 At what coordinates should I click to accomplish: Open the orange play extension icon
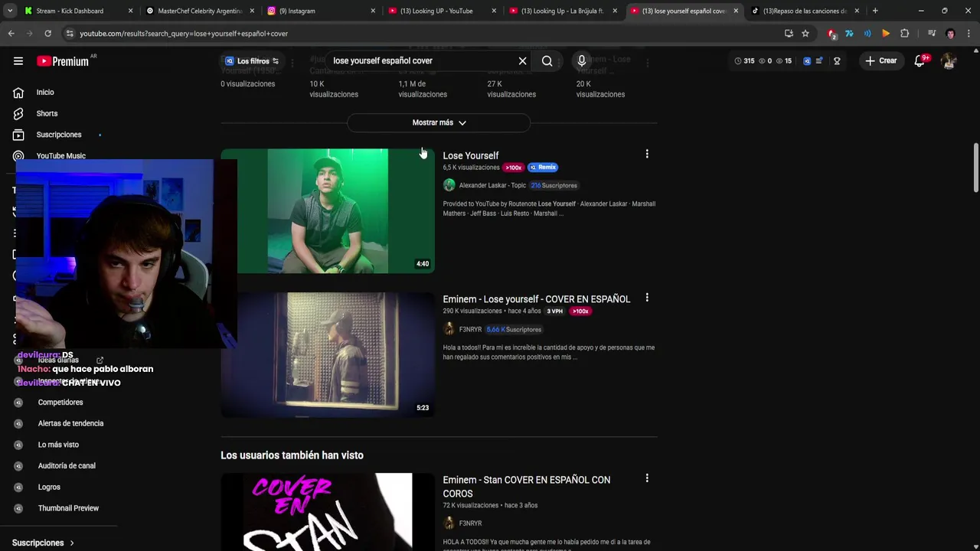(x=886, y=34)
